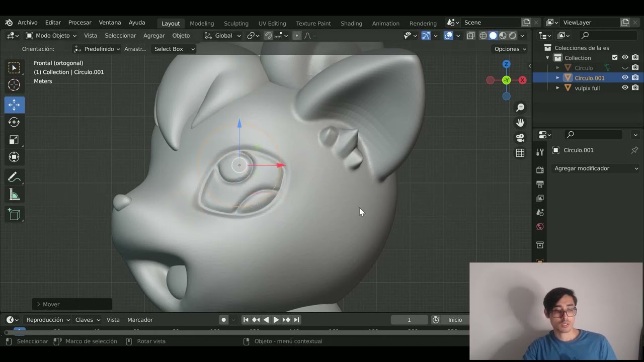This screenshot has width=644, height=362.
Task: Hide Collection with its eye icon
Action: pyautogui.click(x=625, y=58)
